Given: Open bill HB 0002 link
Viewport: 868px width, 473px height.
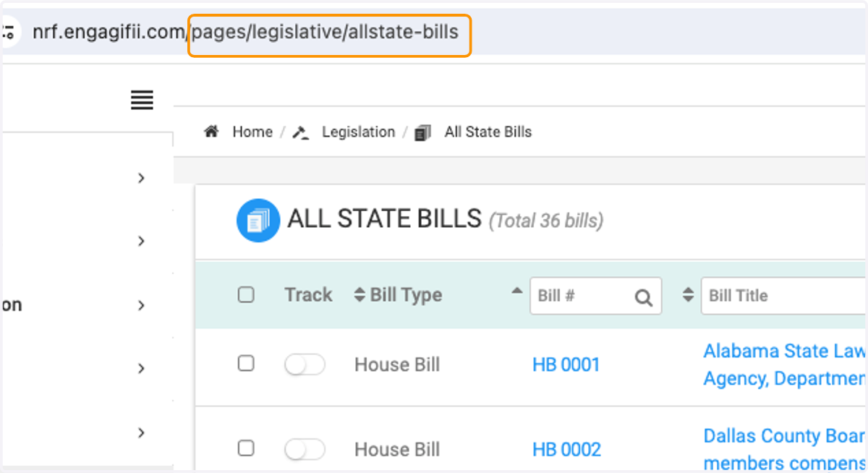Looking at the screenshot, I should coord(566,450).
